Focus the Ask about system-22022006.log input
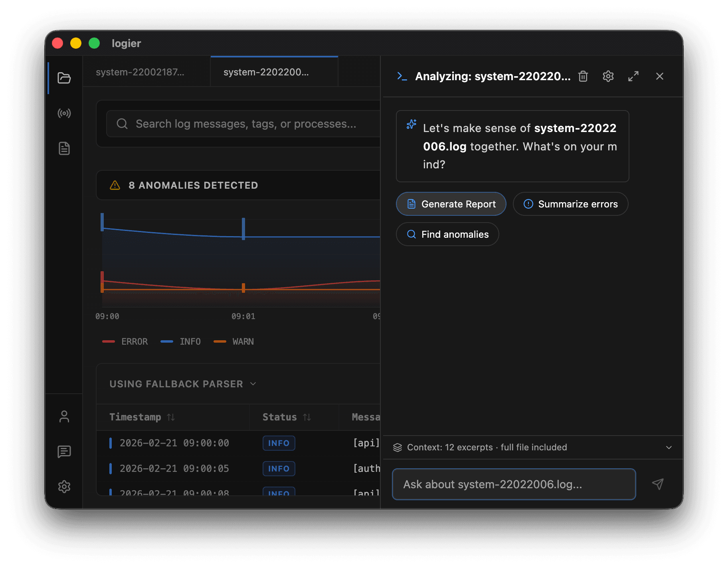Screen dimensions: 728x568 514,484
